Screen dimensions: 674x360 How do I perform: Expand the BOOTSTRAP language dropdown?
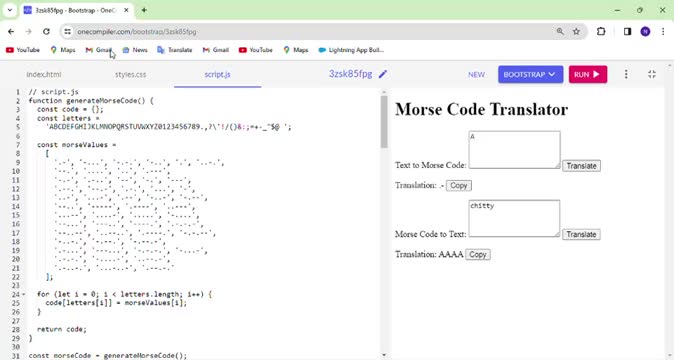click(x=530, y=74)
